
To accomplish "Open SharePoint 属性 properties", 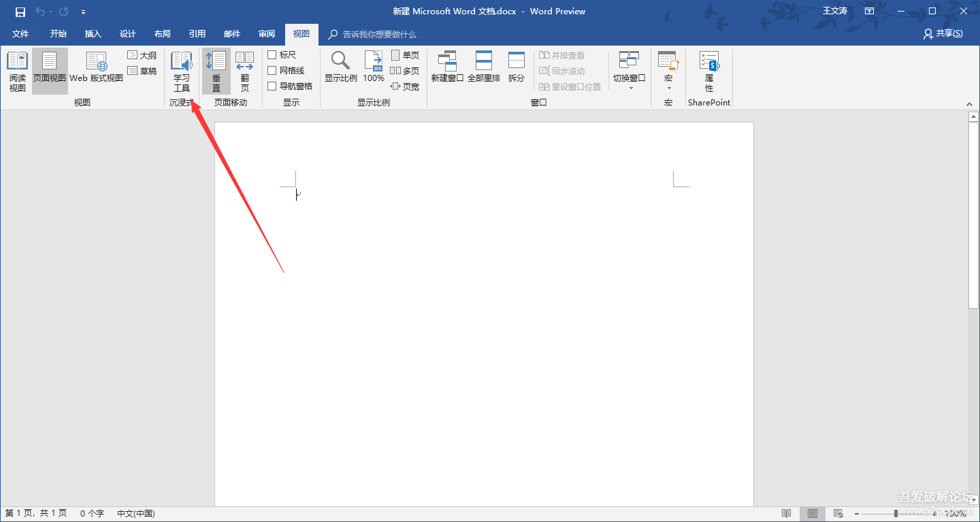I will pos(709,72).
